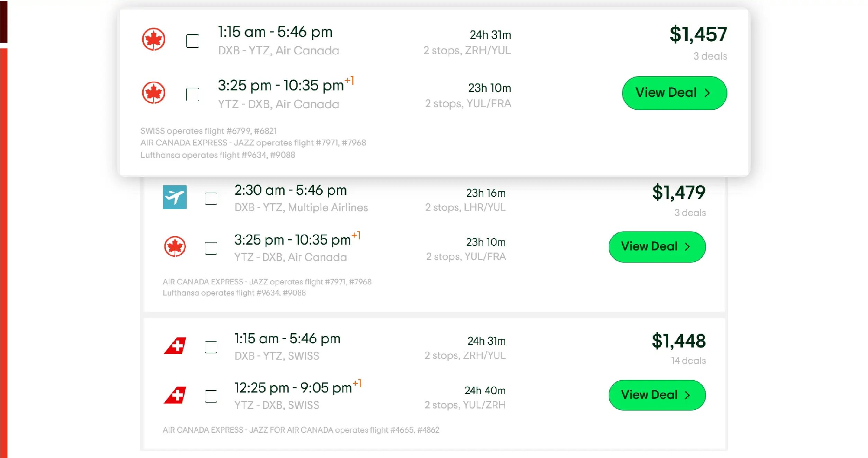Click SWISS logo on 12:25 pm flight
Screen dimensions: 868x458
(175, 395)
